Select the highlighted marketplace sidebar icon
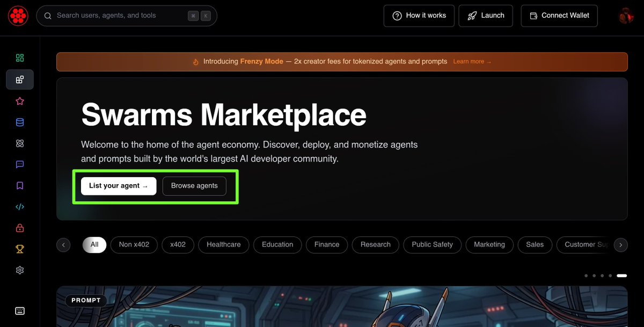644x327 pixels. pyautogui.click(x=20, y=79)
